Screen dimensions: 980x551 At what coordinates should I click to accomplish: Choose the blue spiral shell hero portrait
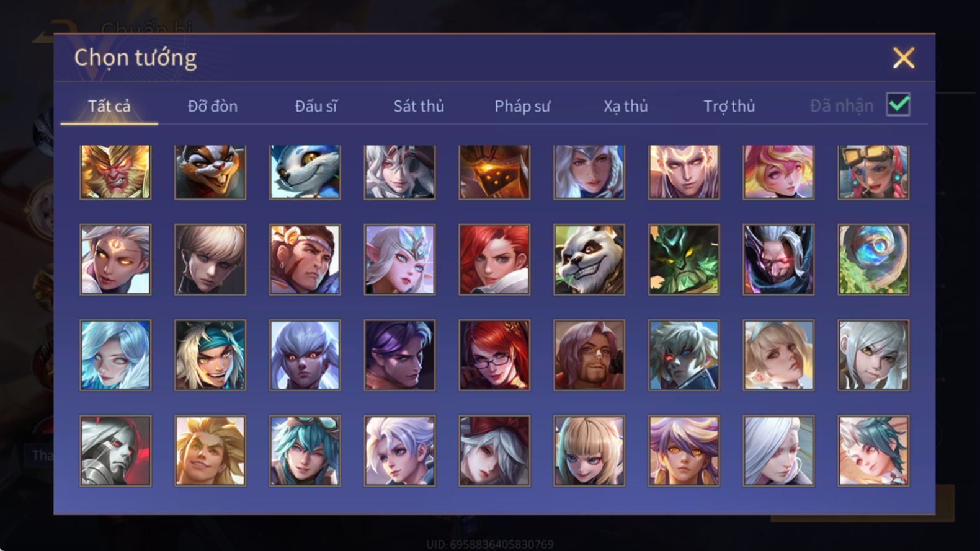[873, 260]
